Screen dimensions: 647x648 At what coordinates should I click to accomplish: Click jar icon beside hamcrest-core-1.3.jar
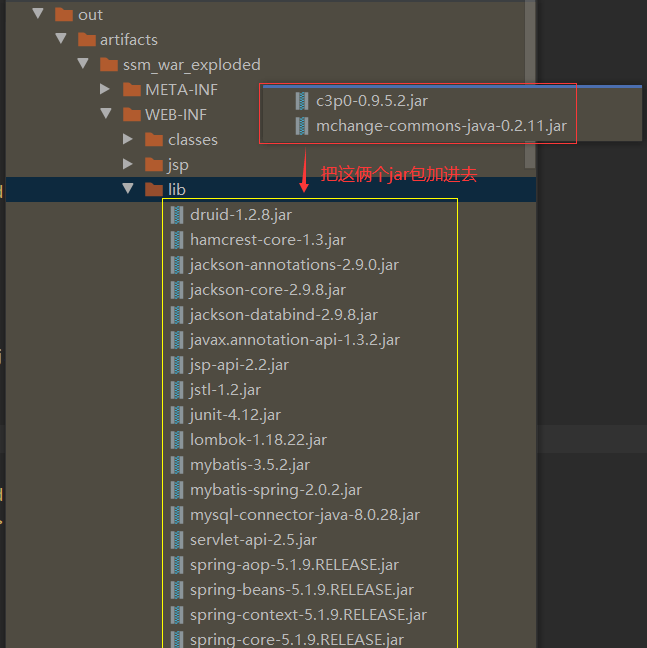pos(177,240)
